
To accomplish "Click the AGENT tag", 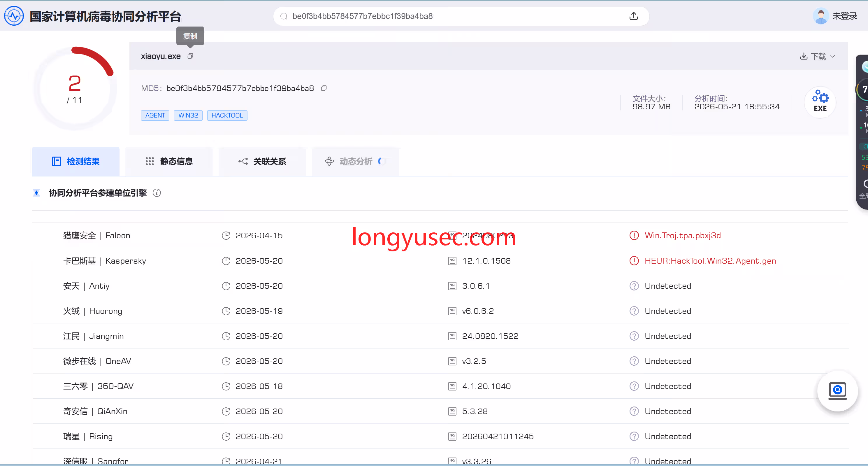I will coord(155,115).
